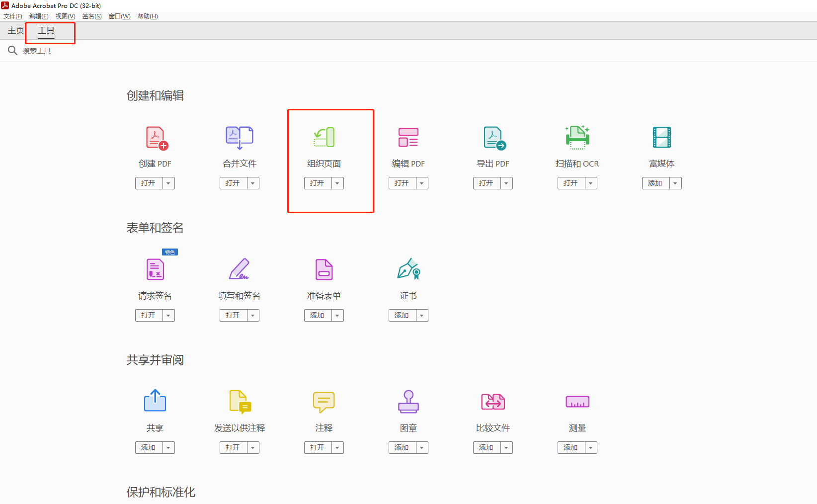
Task: Expand the dropdown arrow for 请求签名
Action: click(x=168, y=316)
